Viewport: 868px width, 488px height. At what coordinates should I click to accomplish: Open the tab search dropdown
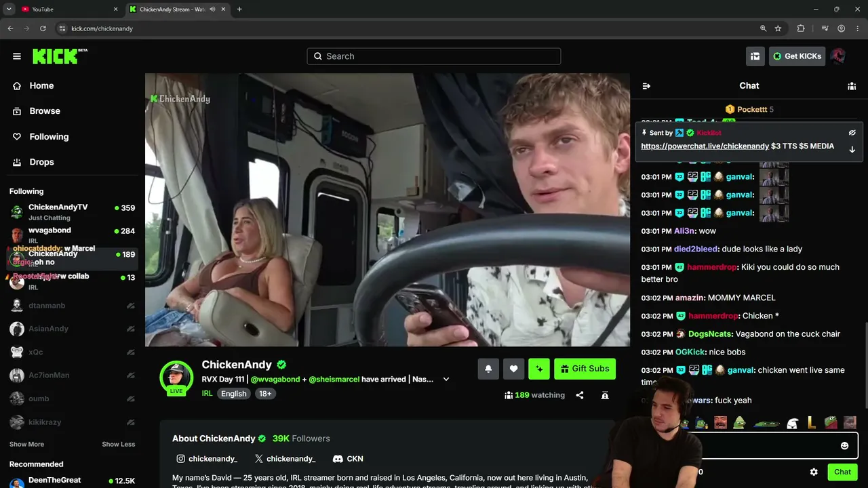[x=9, y=9]
